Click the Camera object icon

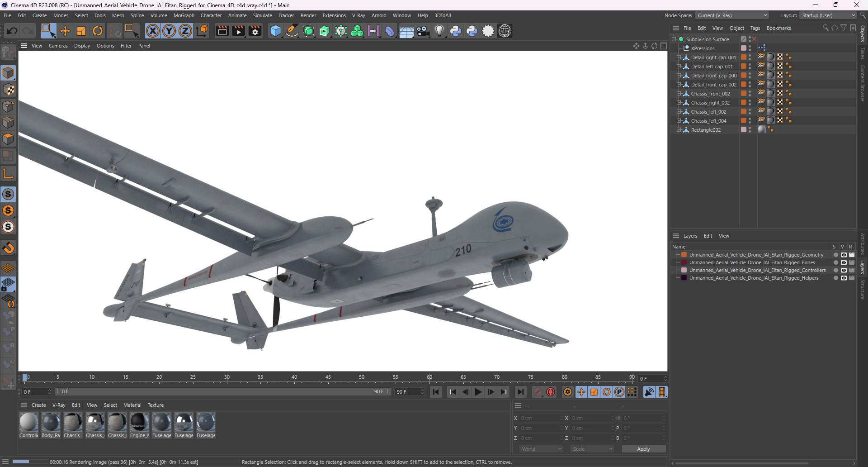click(423, 31)
